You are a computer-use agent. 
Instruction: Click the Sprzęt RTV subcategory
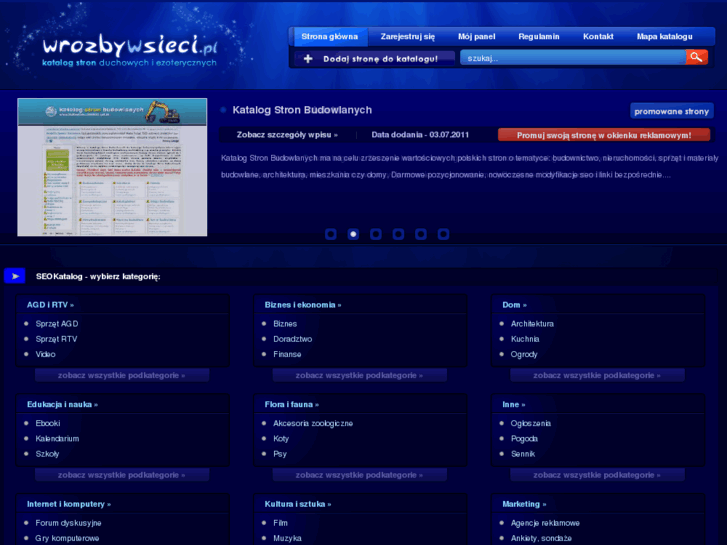(x=56, y=339)
